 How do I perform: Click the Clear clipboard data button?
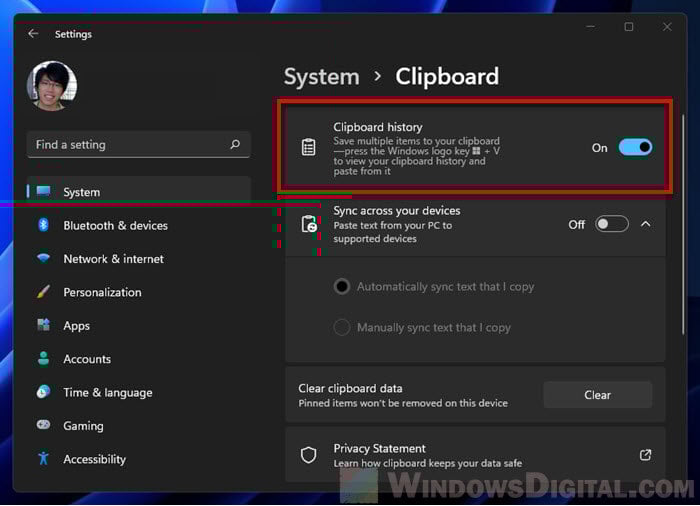point(597,395)
